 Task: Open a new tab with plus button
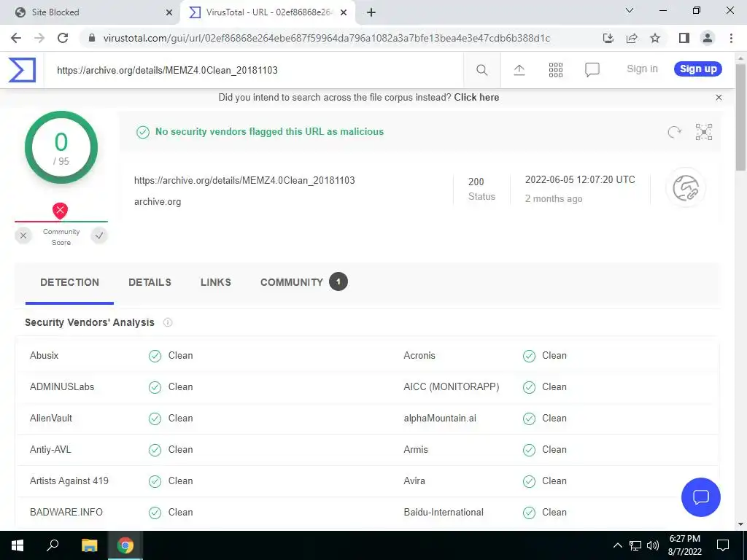[x=371, y=12]
